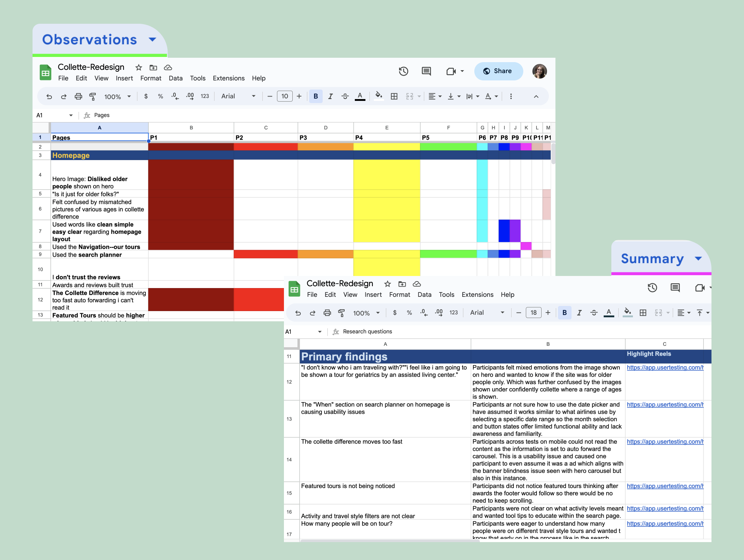The image size is (744, 560).
Task: Open version history in Observations sheet
Action: point(403,71)
